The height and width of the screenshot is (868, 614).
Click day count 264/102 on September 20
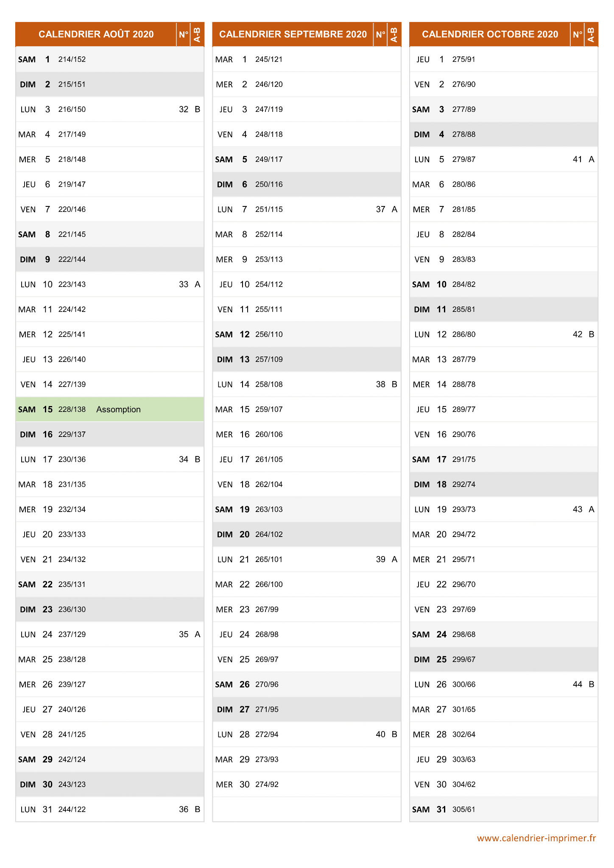269,534
